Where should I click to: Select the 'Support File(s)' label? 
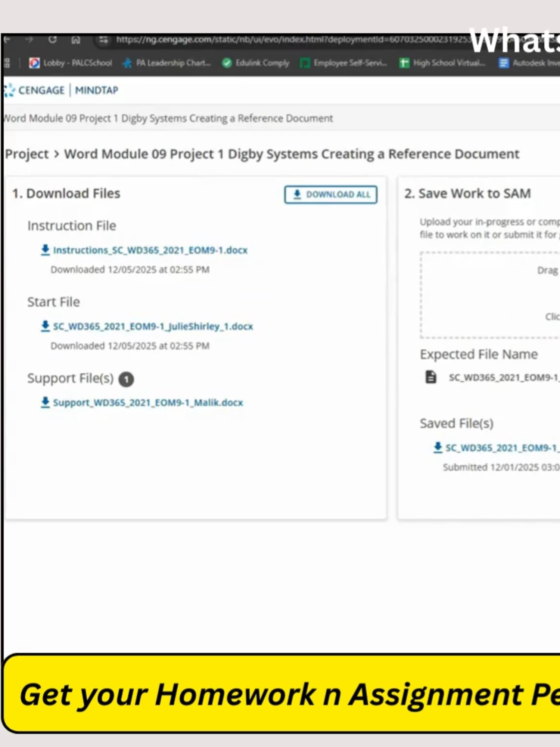[x=70, y=378]
